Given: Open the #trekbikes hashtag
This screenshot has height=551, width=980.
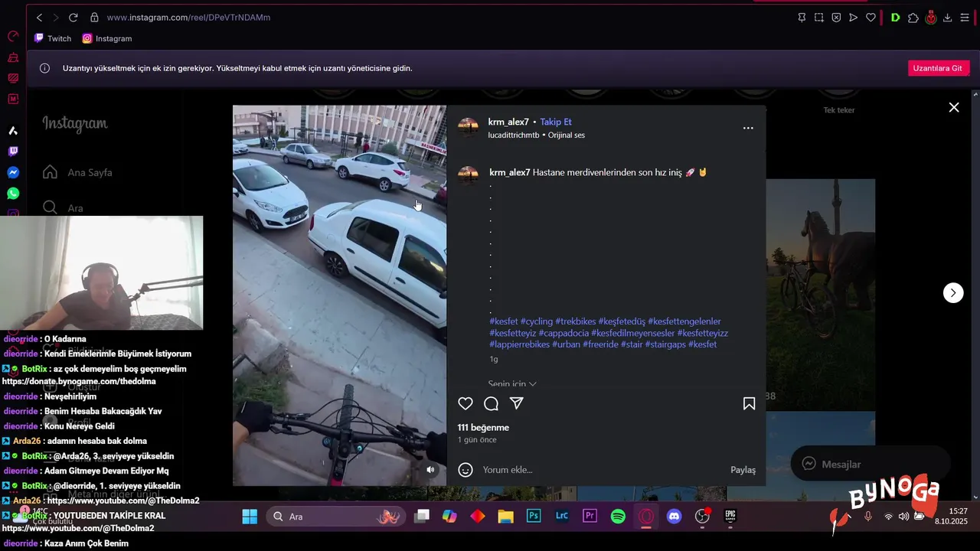Looking at the screenshot, I should 576,321.
